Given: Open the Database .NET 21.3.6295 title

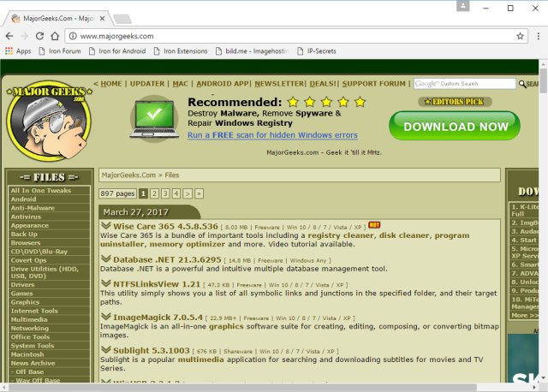Looking at the screenshot, I should click(x=167, y=259).
